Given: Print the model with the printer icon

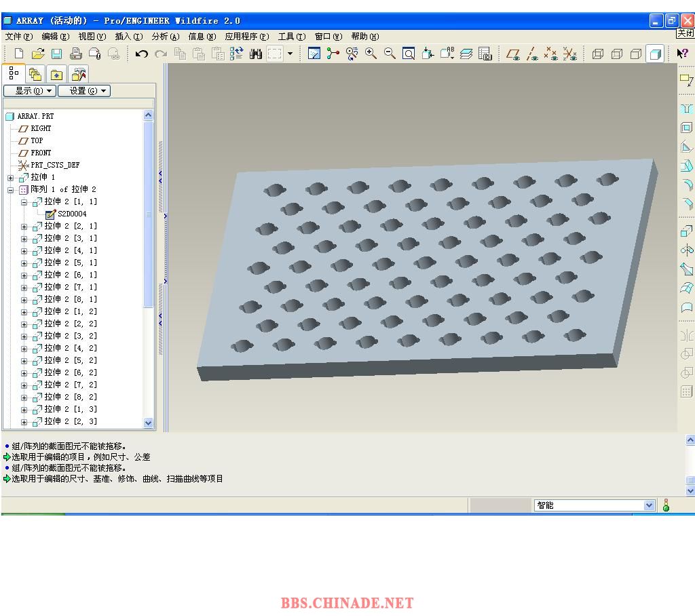Looking at the screenshot, I should pyautogui.click(x=76, y=54).
